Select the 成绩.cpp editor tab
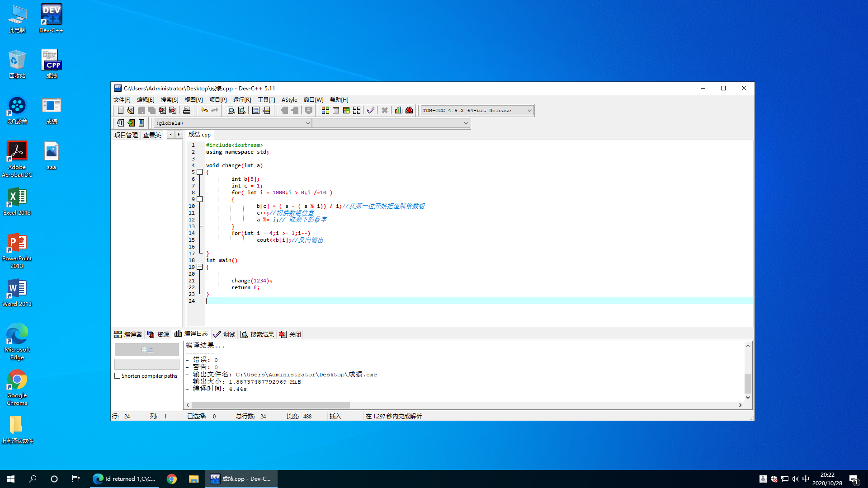868x488 pixels. (x=199, y=135)
